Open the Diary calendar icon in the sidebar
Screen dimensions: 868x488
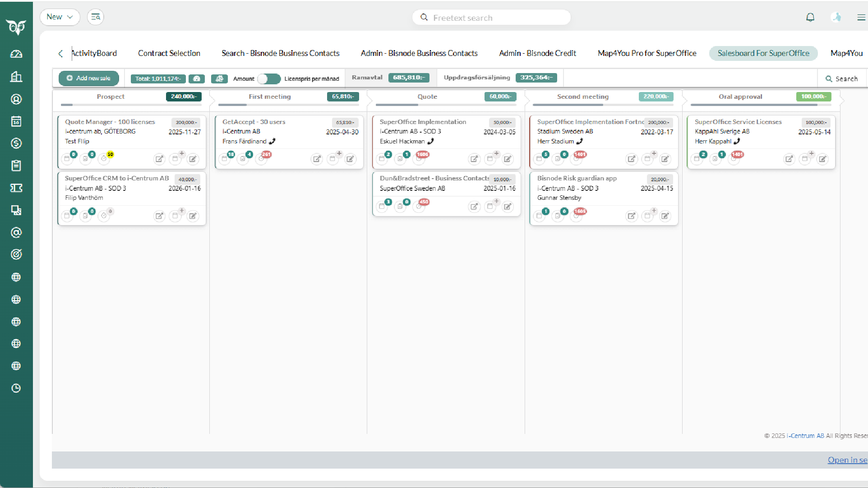pyautogui.click(x=16, y=121)
